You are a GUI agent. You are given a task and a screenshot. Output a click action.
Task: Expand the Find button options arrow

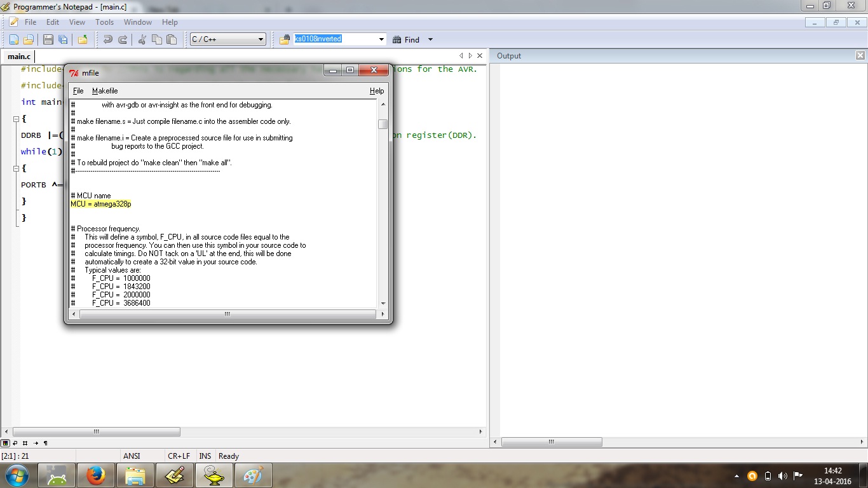[x=430, y=39]
